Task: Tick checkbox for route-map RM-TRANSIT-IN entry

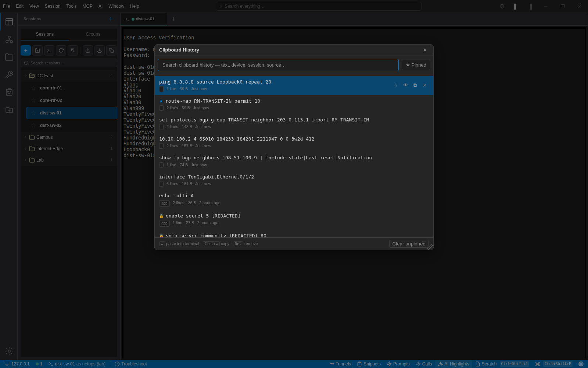Action: [161, 108]
